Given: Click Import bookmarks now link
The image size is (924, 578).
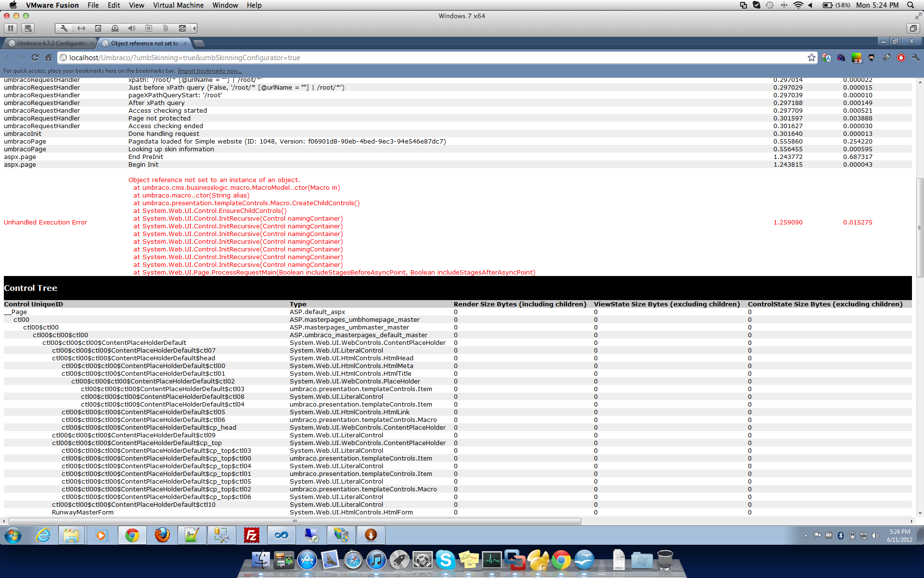Looking at the screenshot, I should 210,71.
